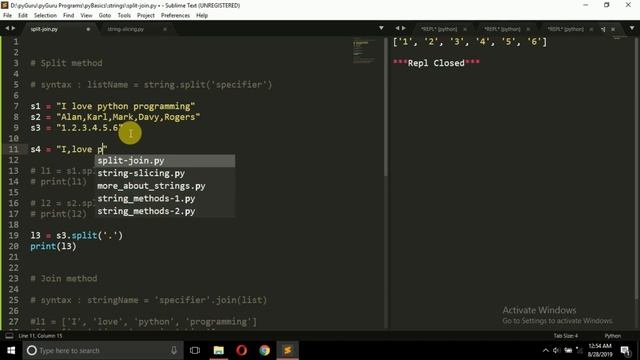Image resolution: width=640 pixels, height=360 pixels.
Task: Close the third REPL python tab
Action: [591, 29]
